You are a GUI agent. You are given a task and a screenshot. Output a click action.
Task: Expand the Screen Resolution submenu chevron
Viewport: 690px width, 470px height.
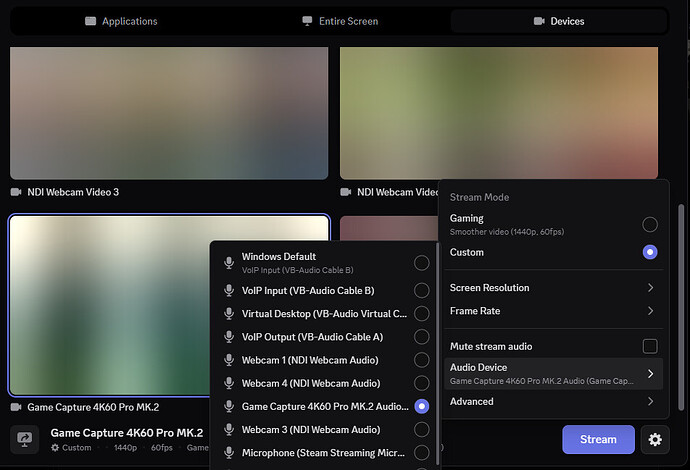[x=650, y=287]
